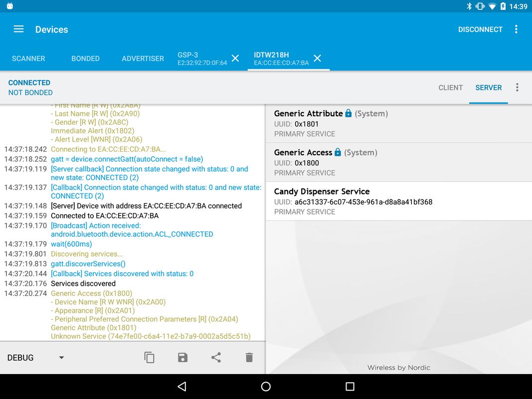Select the ADVERTISER tab

click(x=143, y=58)
